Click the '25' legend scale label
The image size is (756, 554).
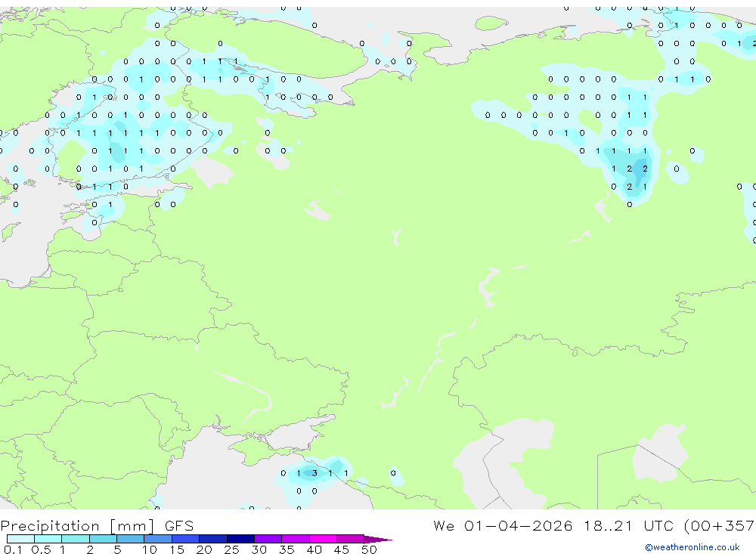[231, 549]
